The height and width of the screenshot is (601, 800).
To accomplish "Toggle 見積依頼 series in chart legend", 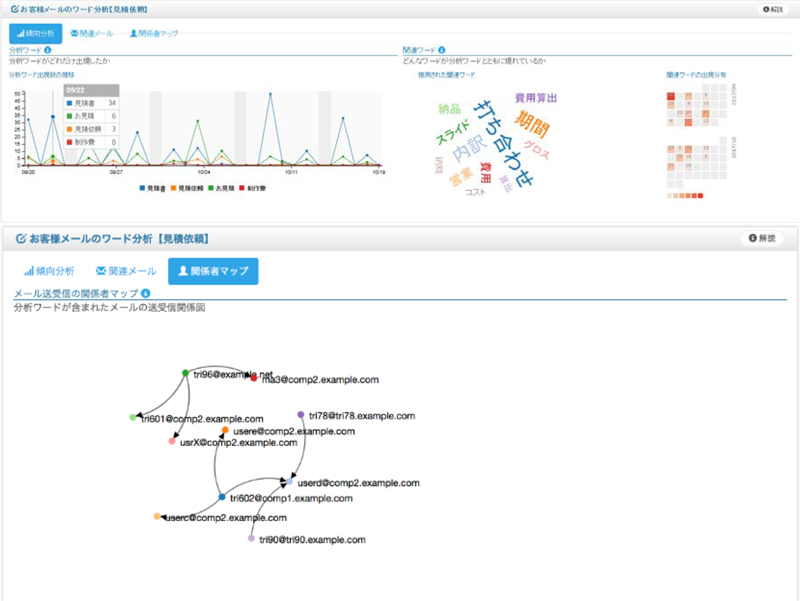I will (187, 188).
